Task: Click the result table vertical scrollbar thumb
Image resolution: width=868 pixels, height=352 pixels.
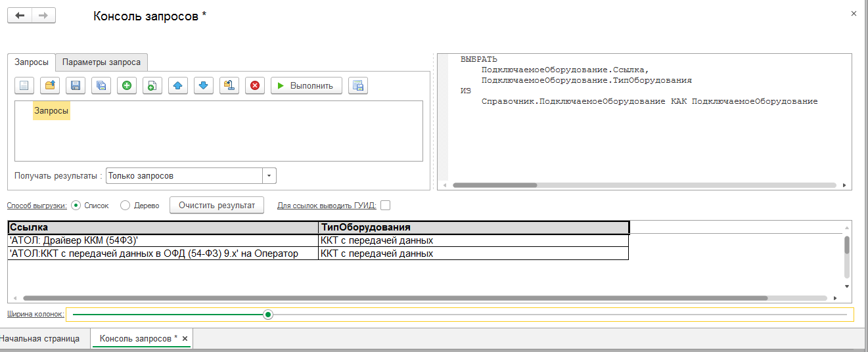Action: tap(847, 245)
